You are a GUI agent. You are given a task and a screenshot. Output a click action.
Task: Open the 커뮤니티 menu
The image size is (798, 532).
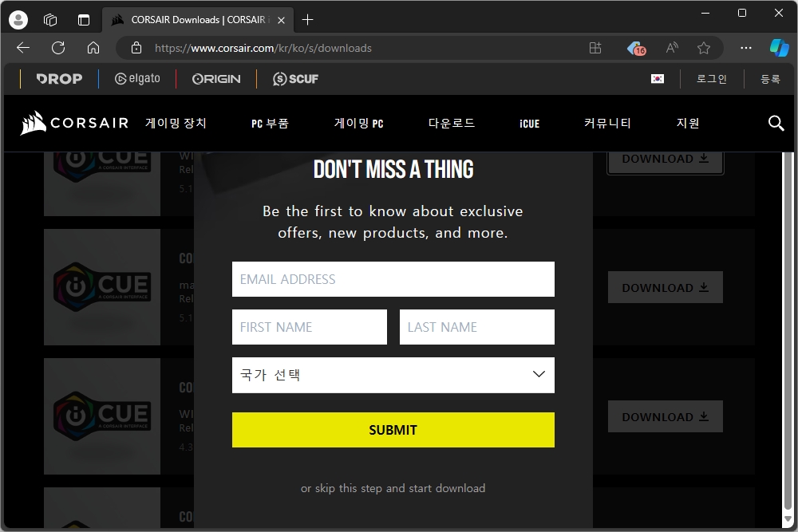coord(607,123)
